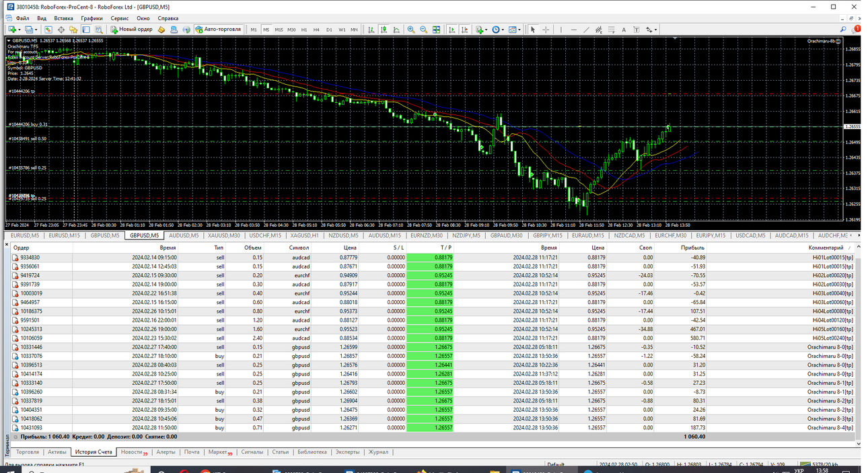
Task: Select the cursor arrow tool
Action: (x=533, y=30)
